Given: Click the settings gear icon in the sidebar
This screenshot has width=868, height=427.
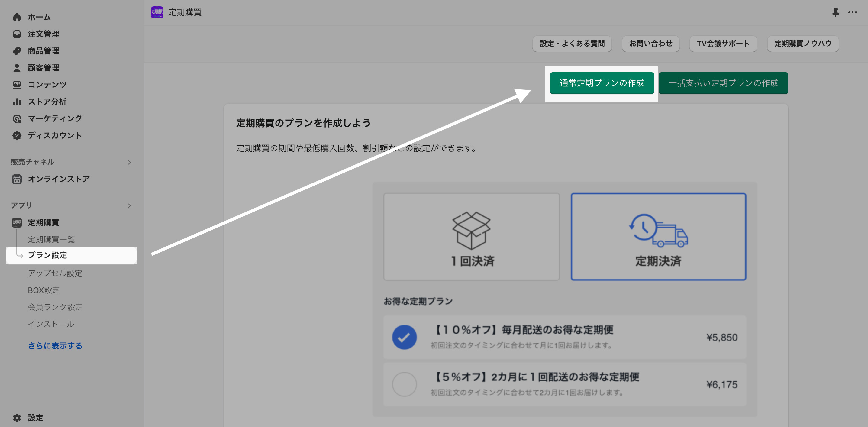Looking at the screenshot, I should (x=17, y=418).
